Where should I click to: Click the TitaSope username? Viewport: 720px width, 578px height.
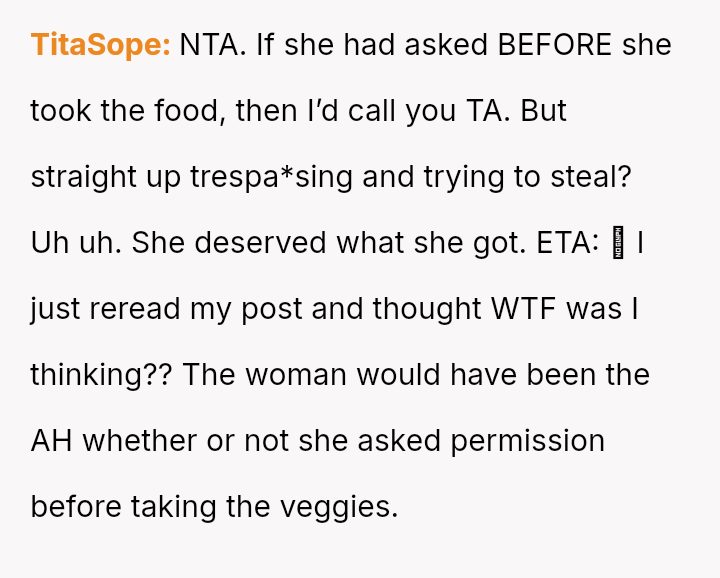click(x=100, y=45)
